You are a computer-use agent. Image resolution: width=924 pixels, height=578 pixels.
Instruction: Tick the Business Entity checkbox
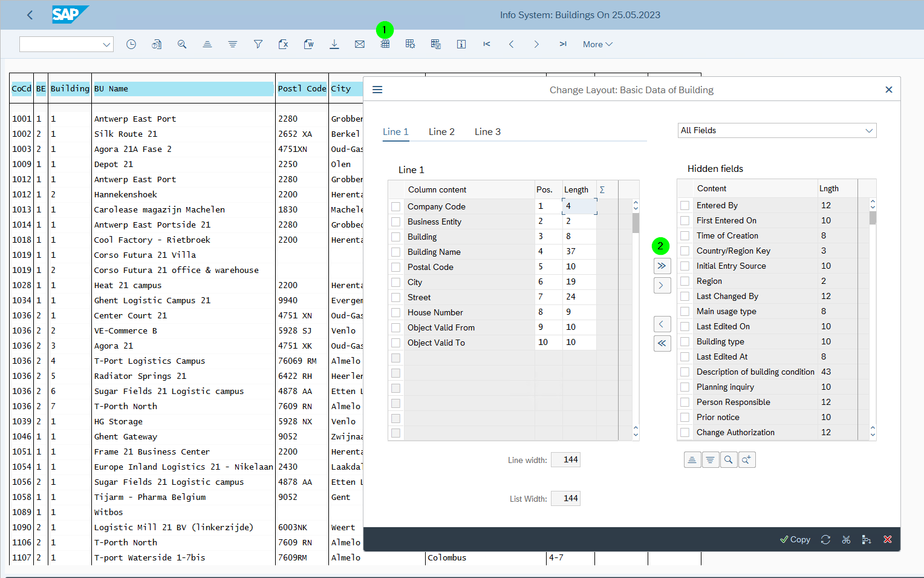tap(396, 222)
